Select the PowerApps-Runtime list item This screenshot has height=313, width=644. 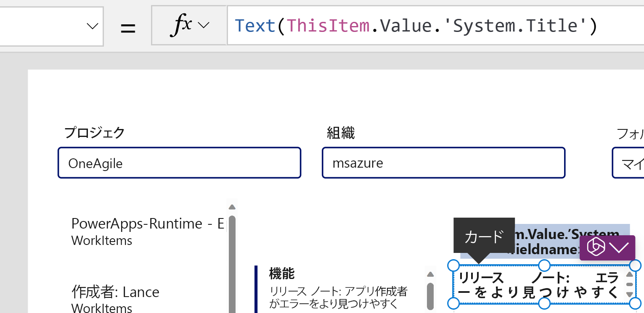(148, 231)
